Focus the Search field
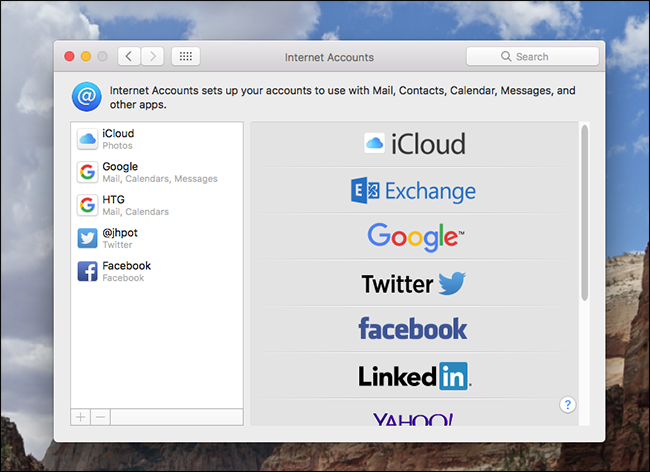This screenshot has width=650, height=472. [532, 56]
